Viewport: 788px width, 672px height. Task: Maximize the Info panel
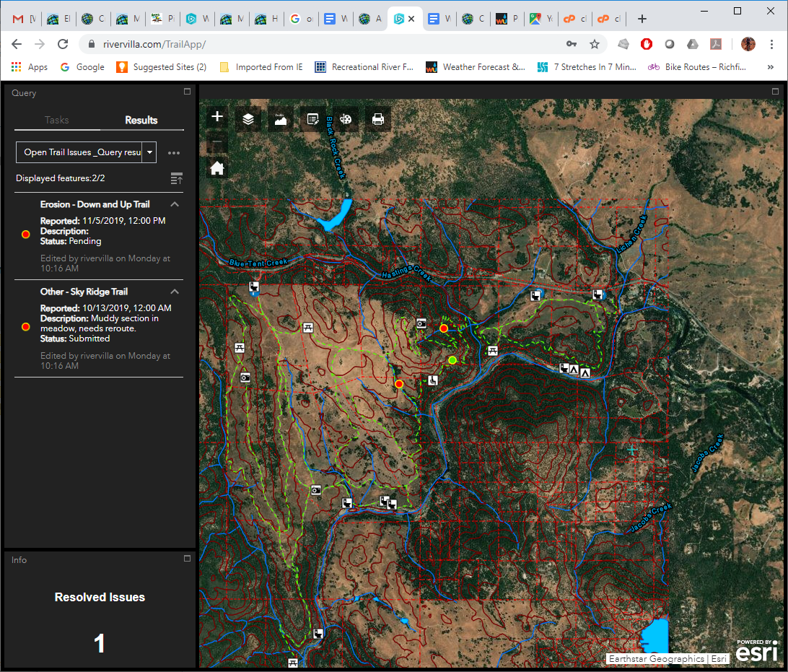(x=188, y=559)
